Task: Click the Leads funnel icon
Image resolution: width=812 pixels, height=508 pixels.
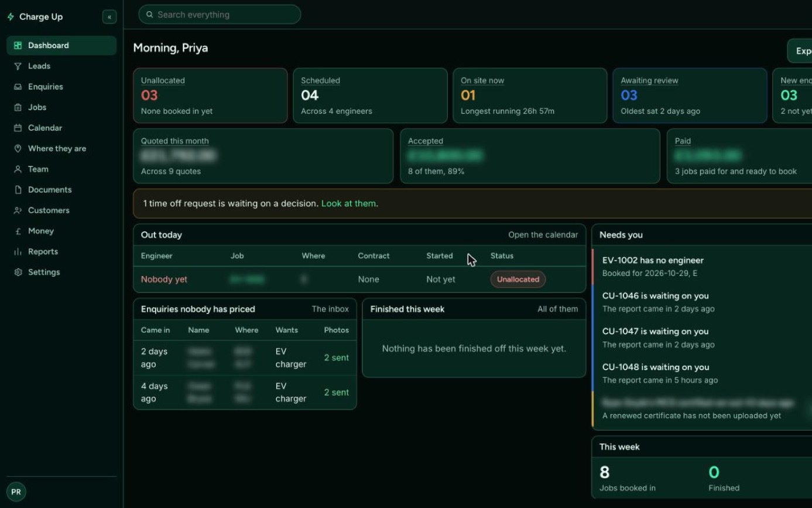Action: tap(18, 66)
